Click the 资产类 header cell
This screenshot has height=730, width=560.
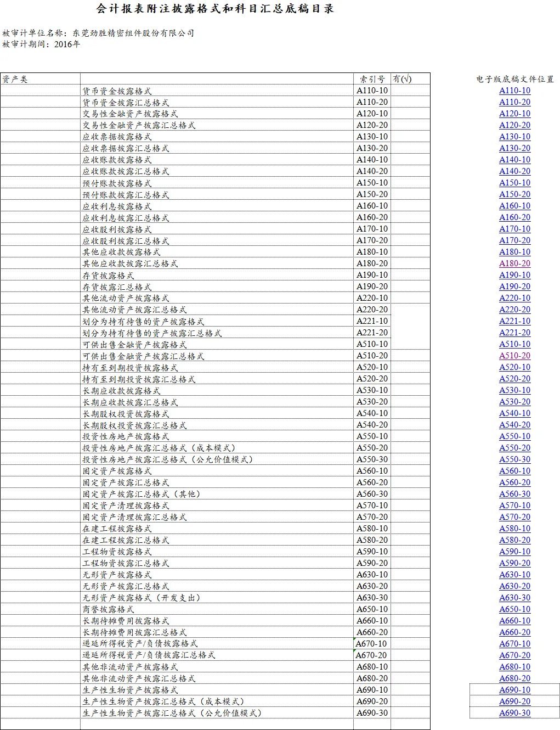click(40, 79)
